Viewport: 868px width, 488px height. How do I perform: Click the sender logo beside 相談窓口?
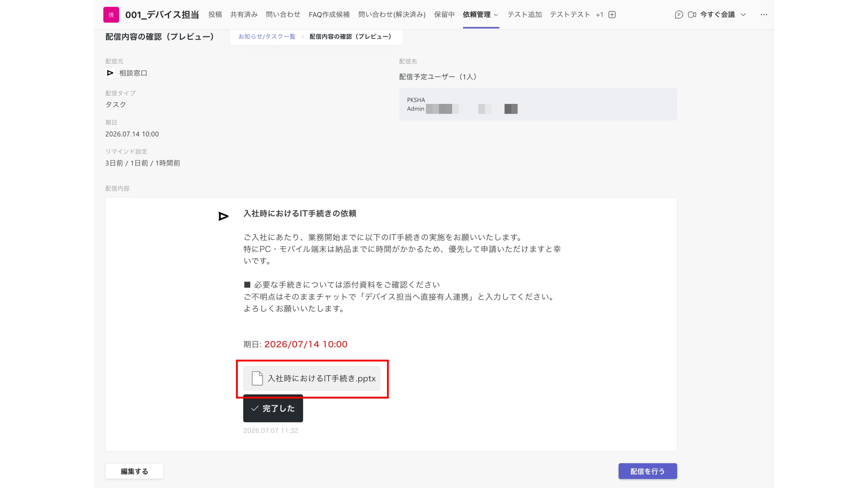tap(110, 73)
